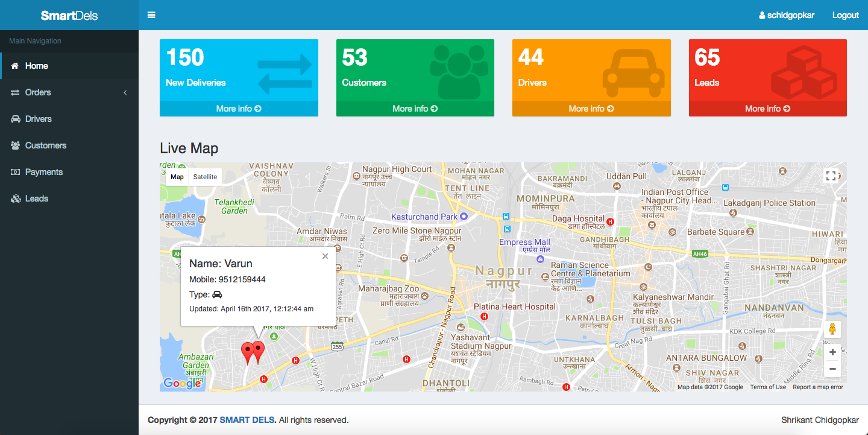Click the car icon on Drivers card
868x435 pixels.
click(x=634, y=74)
